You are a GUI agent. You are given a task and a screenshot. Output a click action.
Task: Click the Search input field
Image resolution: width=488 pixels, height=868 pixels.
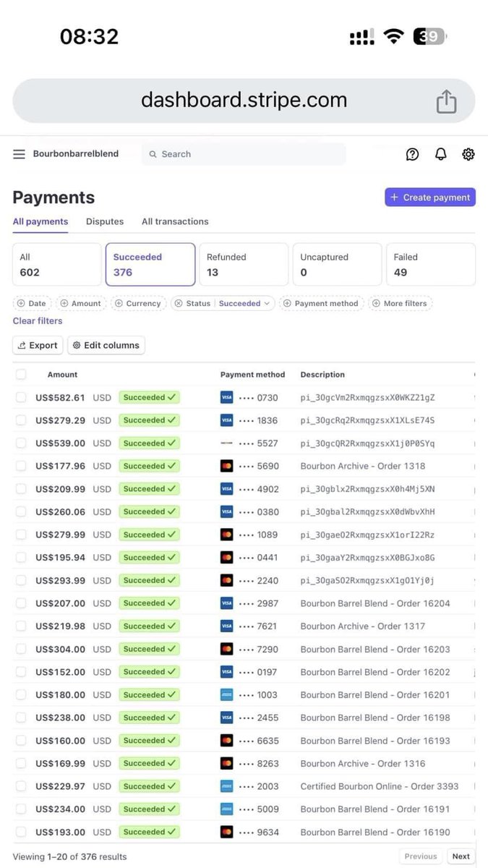(244, 154)
